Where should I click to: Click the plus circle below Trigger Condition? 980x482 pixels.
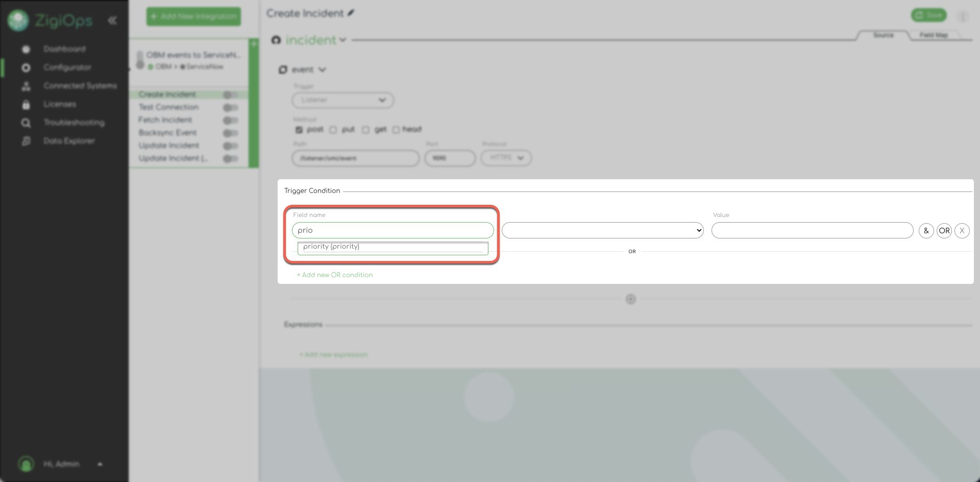[631, 299]
